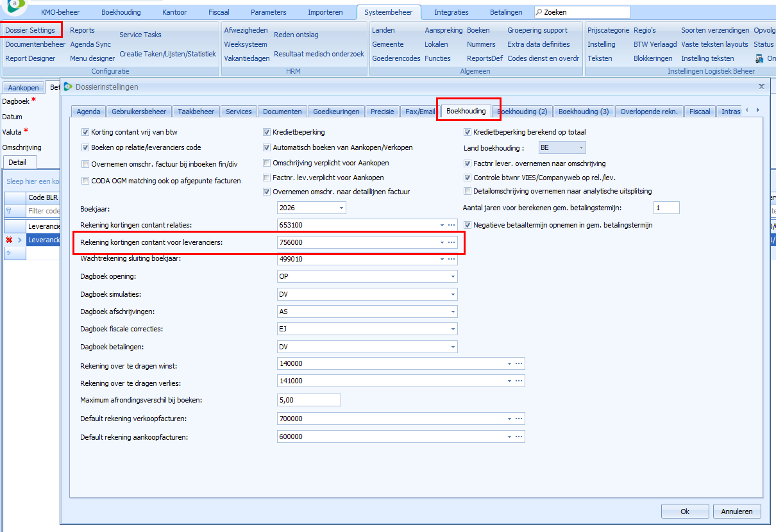Toggle Negatieve betaaltermijn opnemen in gem. betalingstermijn
Image resolution: width=776 pixels, height=532 pixels.
468,225
